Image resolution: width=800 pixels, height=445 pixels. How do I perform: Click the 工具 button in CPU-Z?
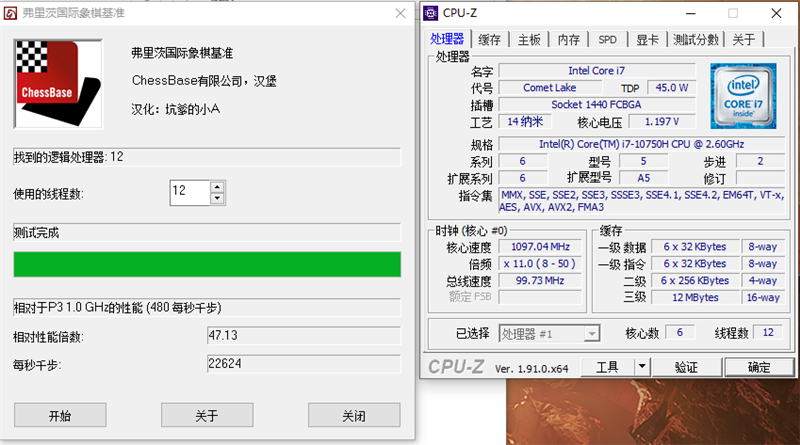607,367
